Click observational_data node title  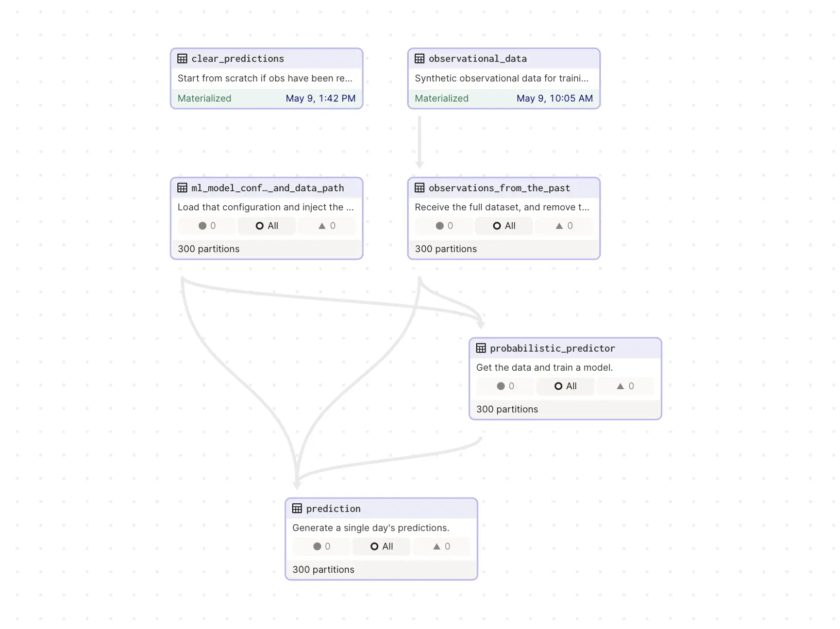coord(478,59)
